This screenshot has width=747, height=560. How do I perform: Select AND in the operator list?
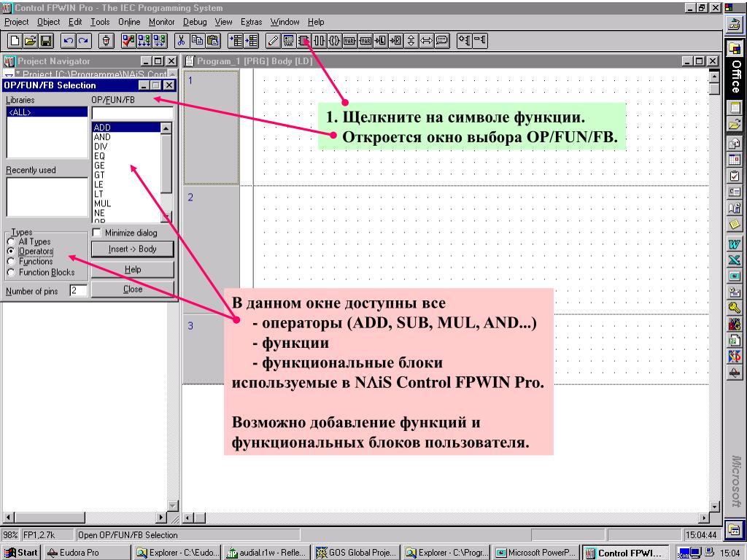point(127,136)
